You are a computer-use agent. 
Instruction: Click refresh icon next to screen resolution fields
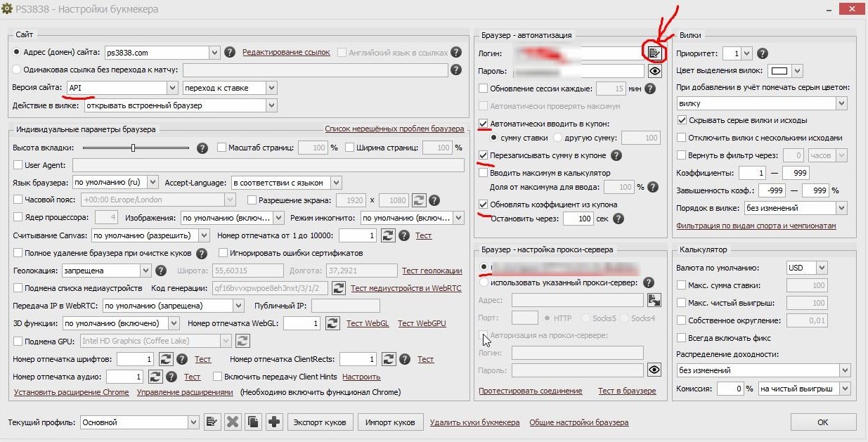tap(419, 200)
